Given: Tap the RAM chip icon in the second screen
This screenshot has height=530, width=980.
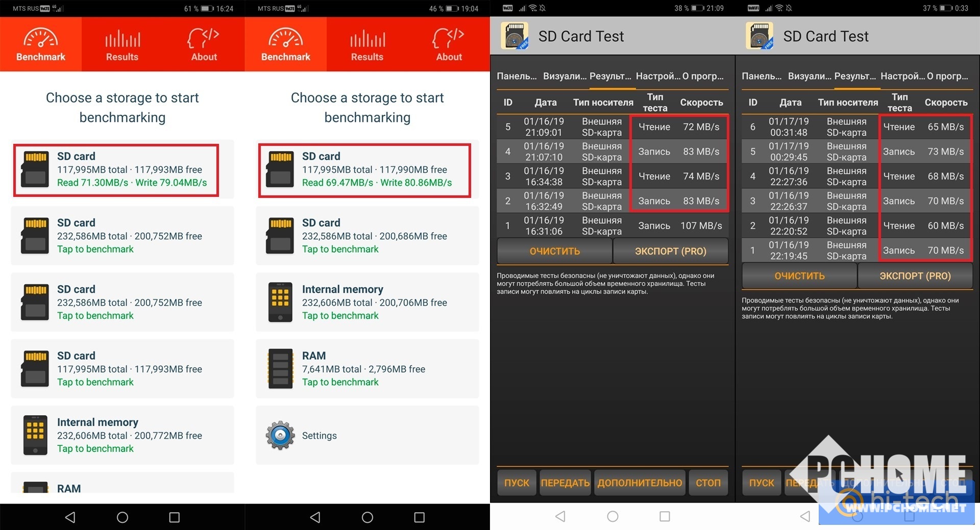Looking at the screenshot, I should click(280, 369).
